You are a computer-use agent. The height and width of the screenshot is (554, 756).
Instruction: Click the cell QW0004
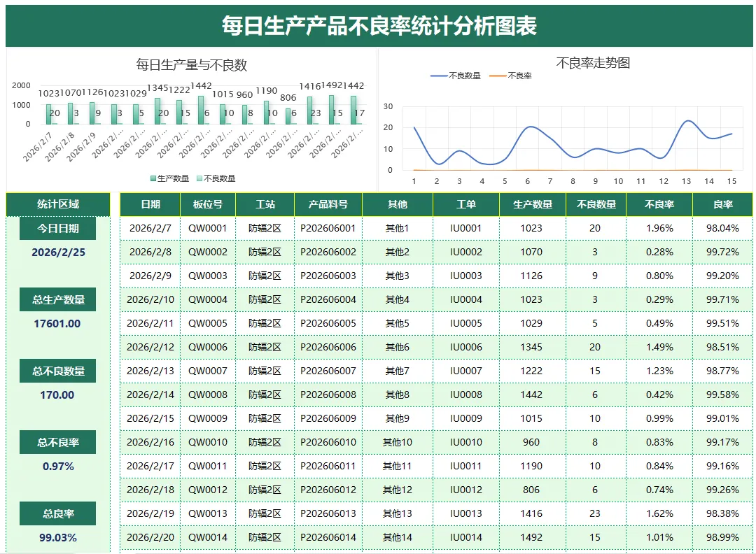208,299
